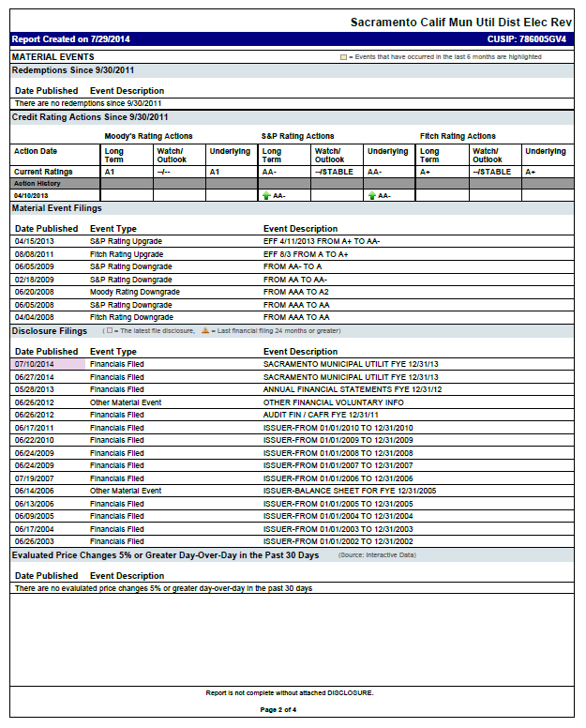The image size is (586, 728).
Task: Click the Credit Rating Actions Since 9/30/2011 header
Action: pyautogui.click(x=90, y=117)
